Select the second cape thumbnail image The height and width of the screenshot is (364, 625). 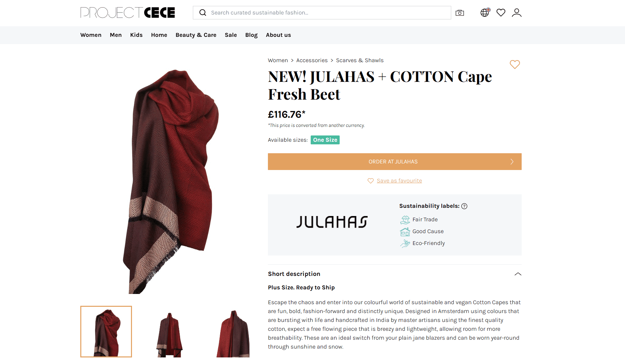click(x=169, y=331)
